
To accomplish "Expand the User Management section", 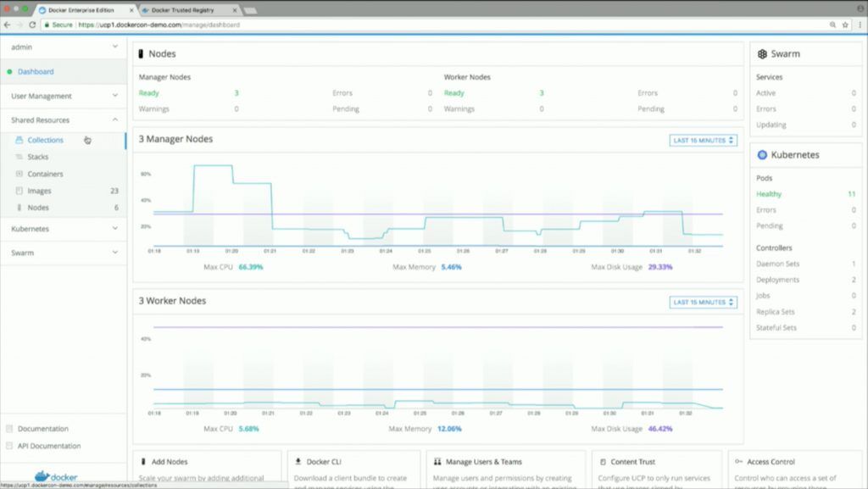I will (64, 96).
